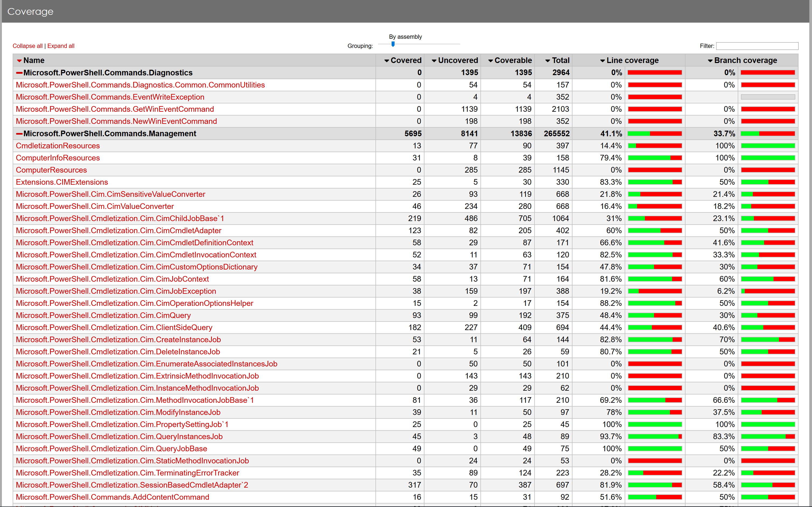
Task: Click Collapse all link
Action: click(27, 46)
